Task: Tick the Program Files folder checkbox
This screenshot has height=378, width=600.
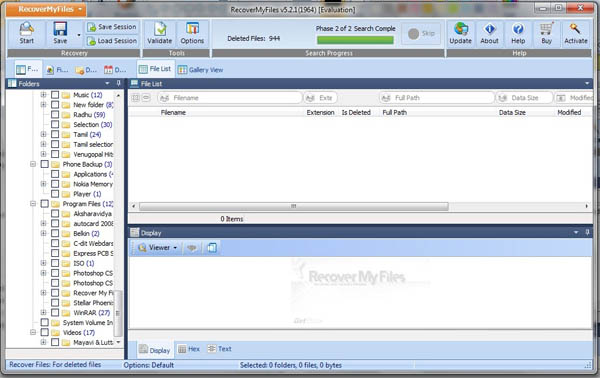Action: 44,204
